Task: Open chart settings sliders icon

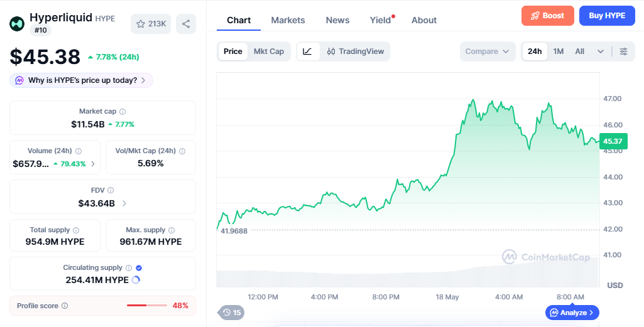Action: coord(623,51)
